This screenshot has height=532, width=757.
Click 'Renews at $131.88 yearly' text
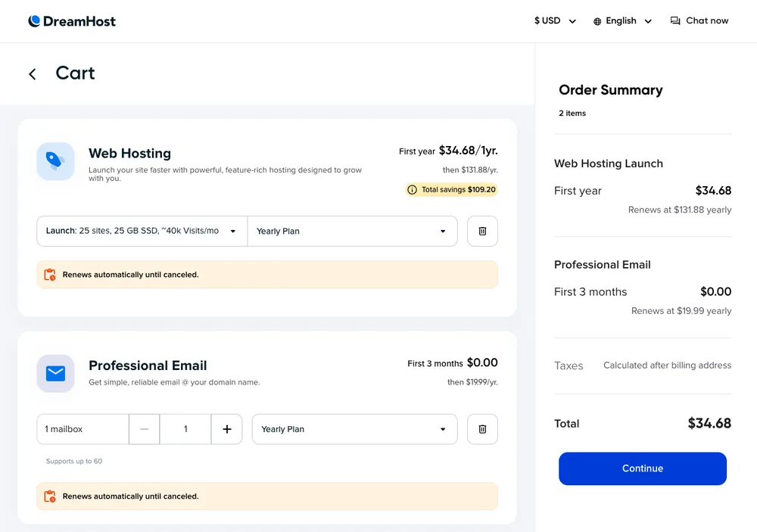tap(680, 210)
